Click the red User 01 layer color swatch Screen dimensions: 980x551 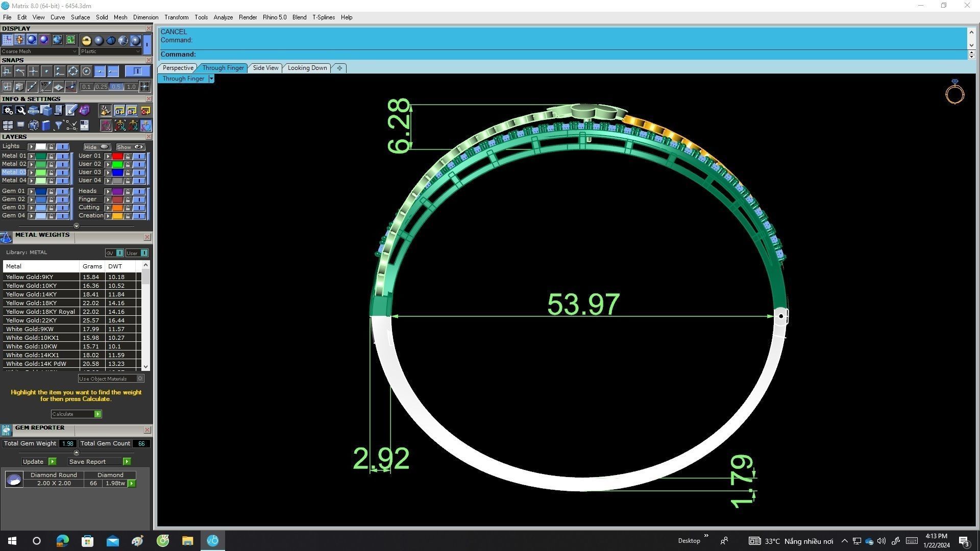pos(117,156)
